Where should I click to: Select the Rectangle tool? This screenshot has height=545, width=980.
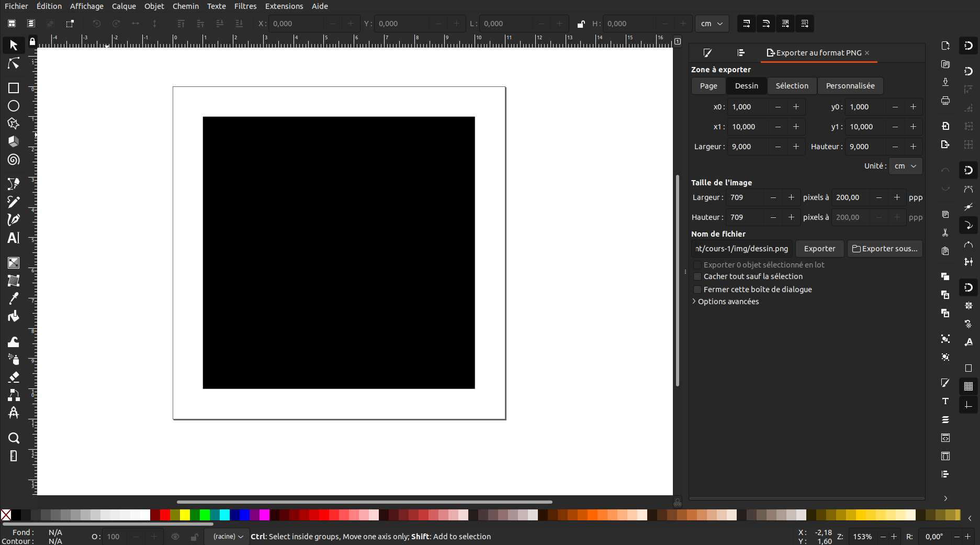click(14, 88)
